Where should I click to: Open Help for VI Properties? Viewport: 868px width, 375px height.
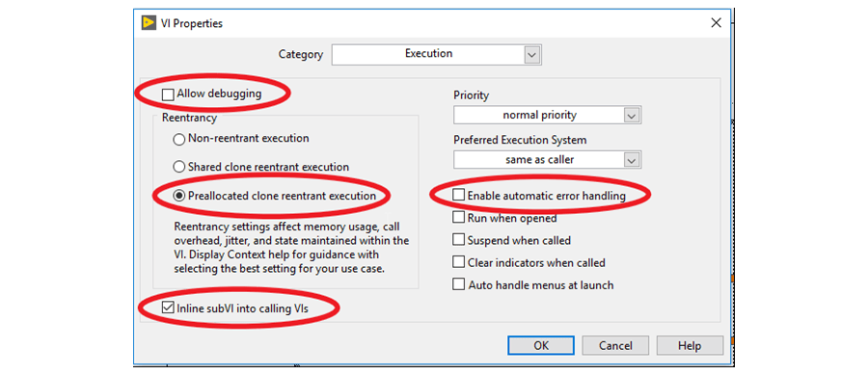tap(690, 346)
